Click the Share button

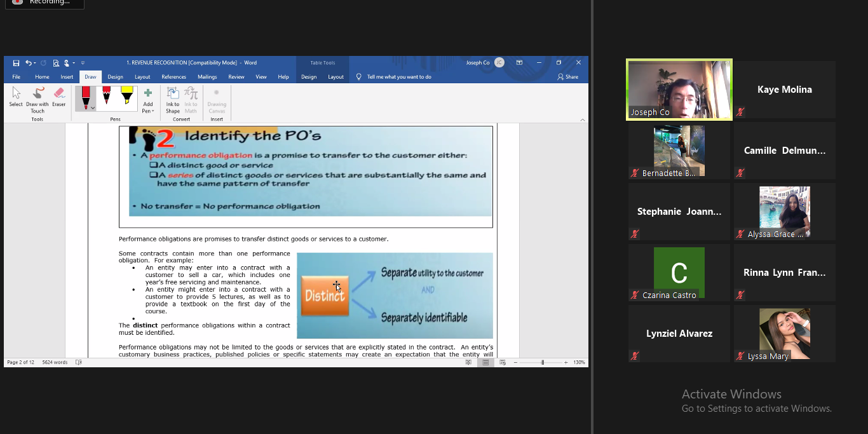click(568, 77)
